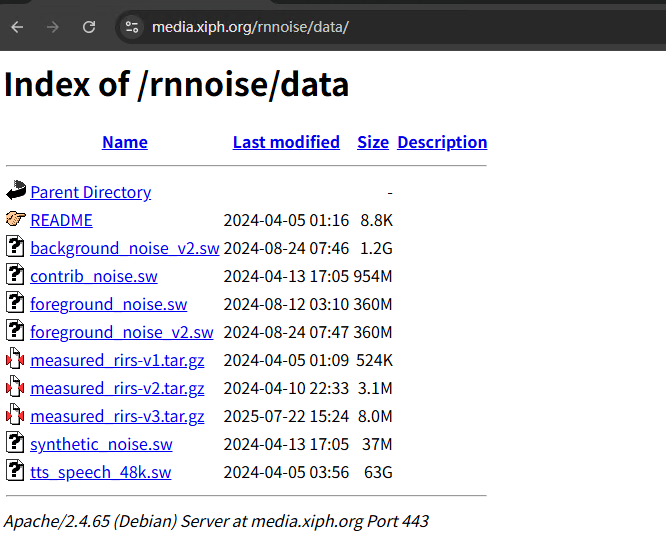Click the README hand-pointer file icon
Screen dimensions: 666x545
coord(16,219)
